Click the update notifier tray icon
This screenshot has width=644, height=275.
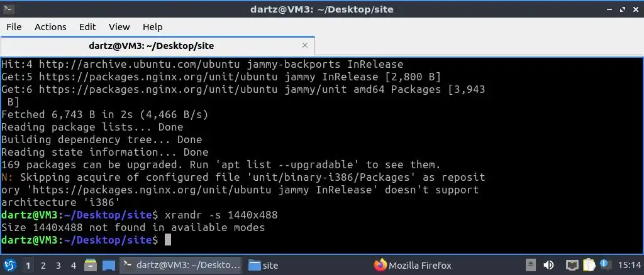tap(604, 264)
